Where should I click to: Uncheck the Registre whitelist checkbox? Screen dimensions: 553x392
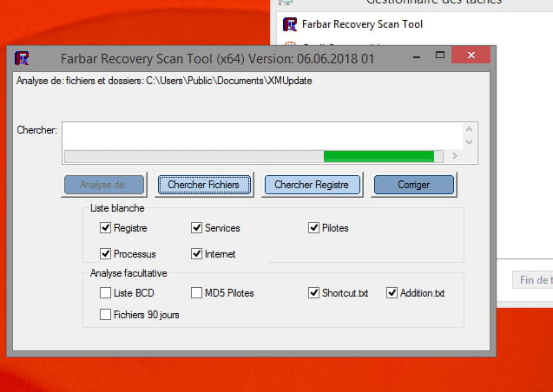coord(105,228)
